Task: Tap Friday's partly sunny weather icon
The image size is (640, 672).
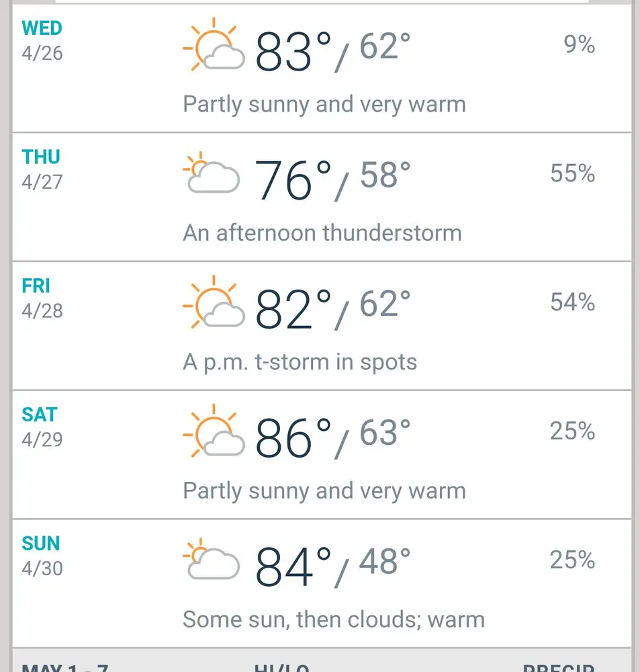Action: (214, 302)
